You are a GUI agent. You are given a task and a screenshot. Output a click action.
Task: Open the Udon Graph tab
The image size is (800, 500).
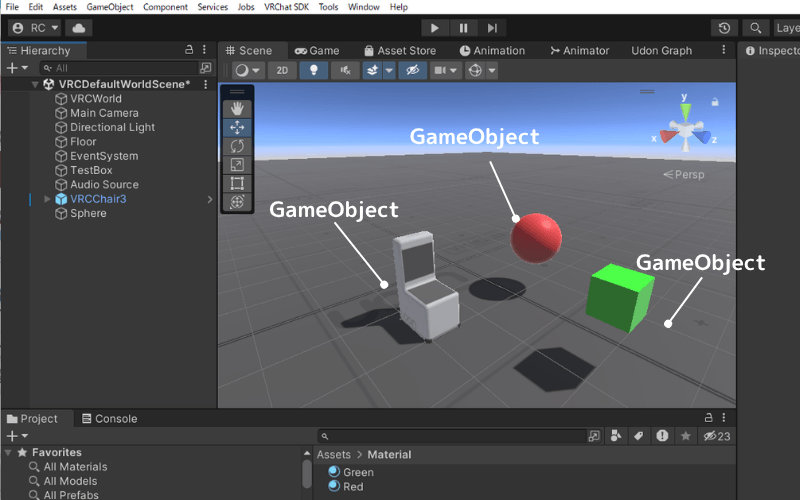tap(661, 51)
